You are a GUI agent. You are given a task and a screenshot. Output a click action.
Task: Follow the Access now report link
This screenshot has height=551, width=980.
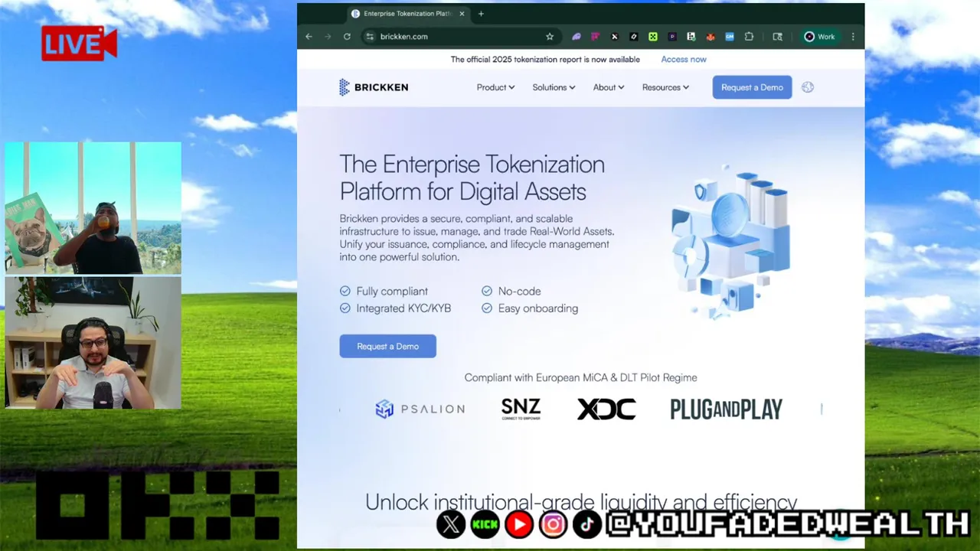point(684,59)
